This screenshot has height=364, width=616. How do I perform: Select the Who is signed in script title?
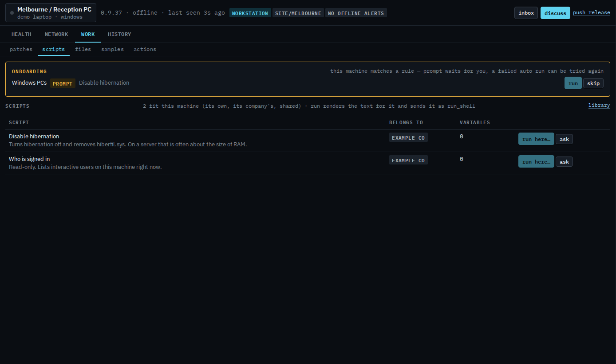pos(29,159)
